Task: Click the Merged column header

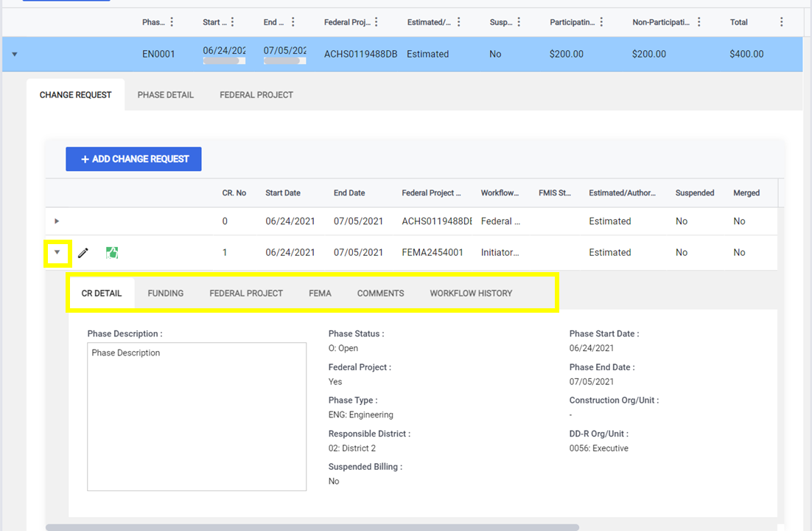Action: (746, 193)
